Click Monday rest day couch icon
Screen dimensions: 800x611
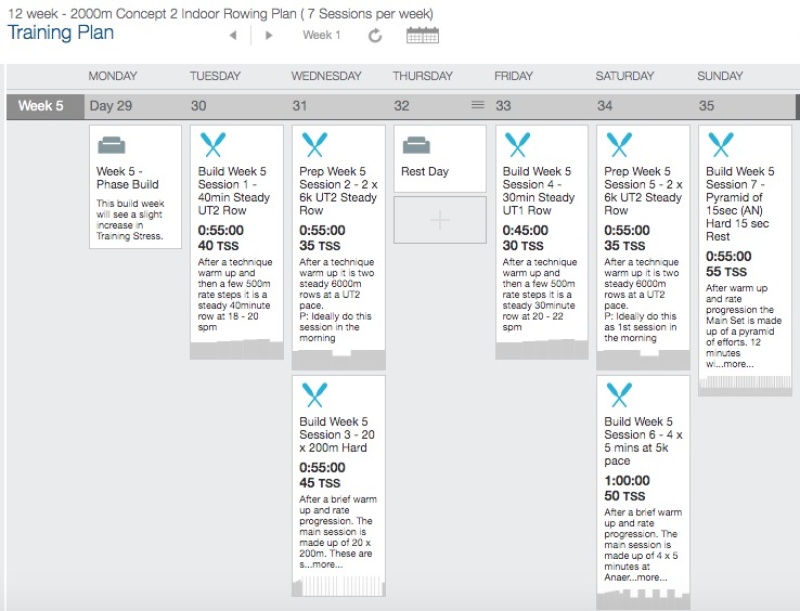[x=111, y=146]
